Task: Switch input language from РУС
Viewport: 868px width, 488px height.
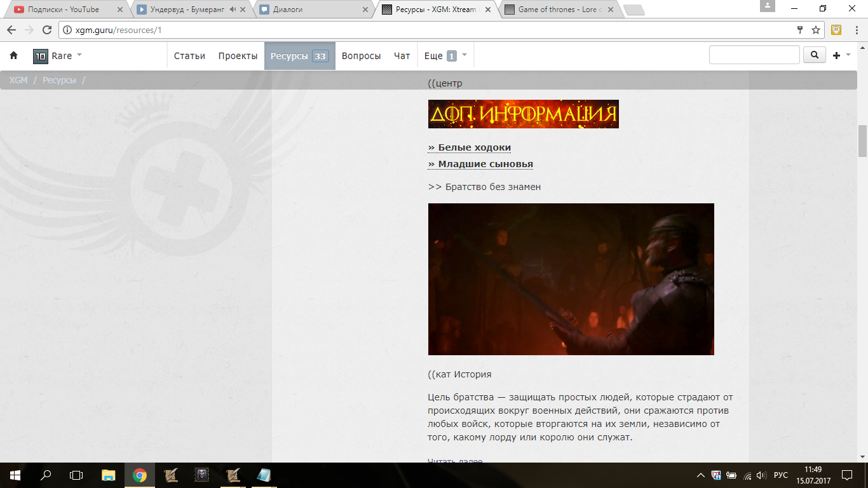Action: click(x=780, y=475)
